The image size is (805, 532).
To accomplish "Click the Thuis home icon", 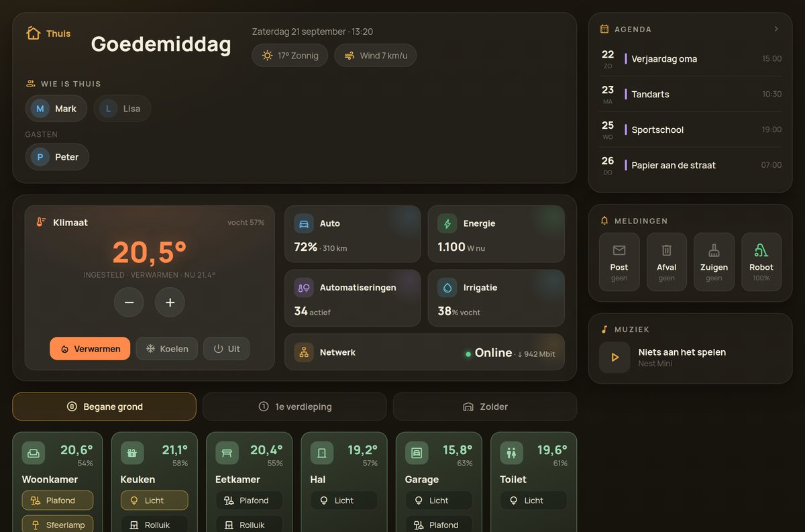I will tap(33, 33).
